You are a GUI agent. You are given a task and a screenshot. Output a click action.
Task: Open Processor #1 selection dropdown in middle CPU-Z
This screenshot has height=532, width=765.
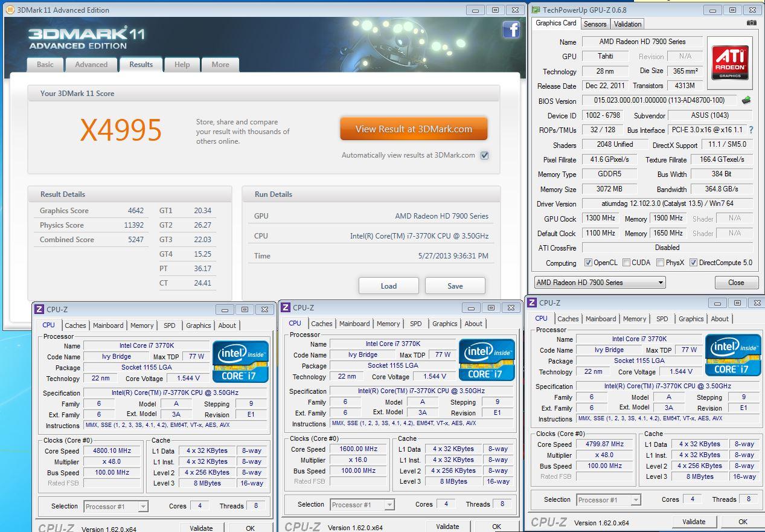tap(362, 505)
